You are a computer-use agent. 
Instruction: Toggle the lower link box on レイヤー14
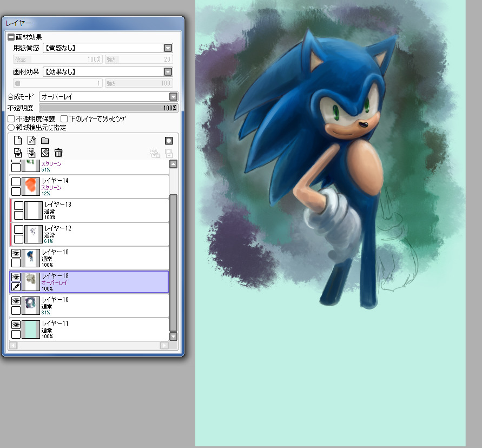(x=16, y=191)
